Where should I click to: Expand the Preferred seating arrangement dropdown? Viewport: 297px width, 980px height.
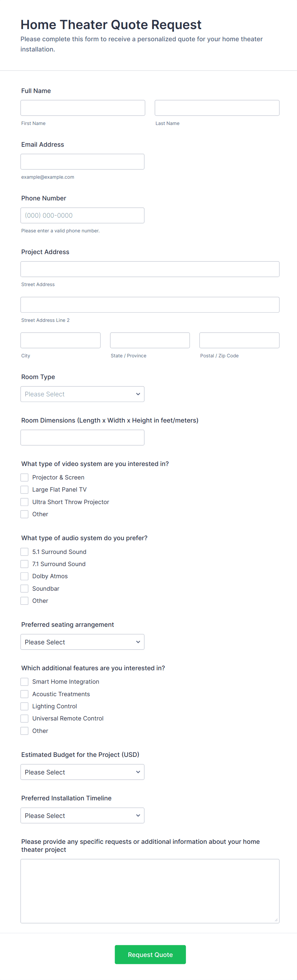[82, 642]
